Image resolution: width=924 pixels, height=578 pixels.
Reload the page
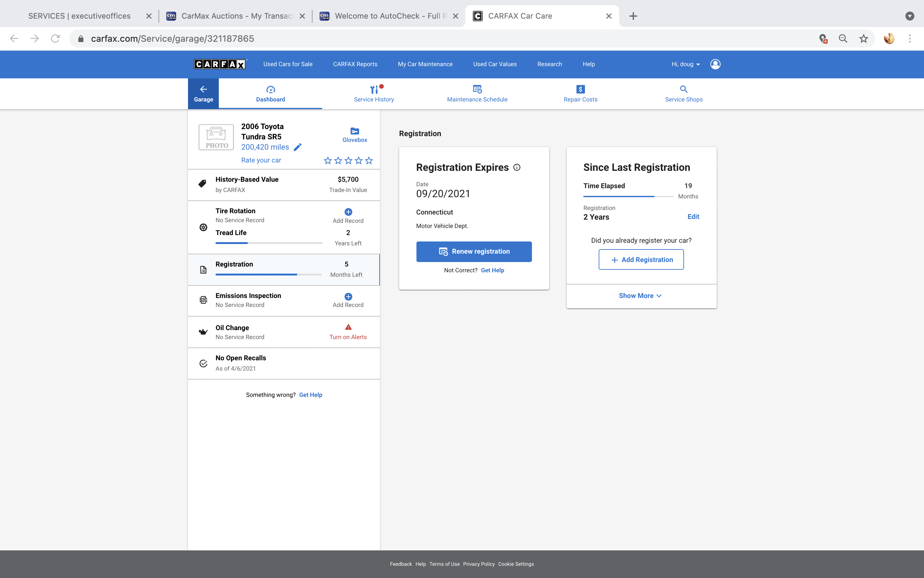(56, 39)
